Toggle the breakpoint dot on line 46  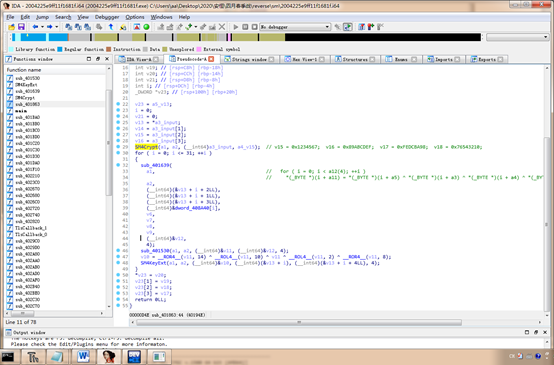tap(118, 251)
